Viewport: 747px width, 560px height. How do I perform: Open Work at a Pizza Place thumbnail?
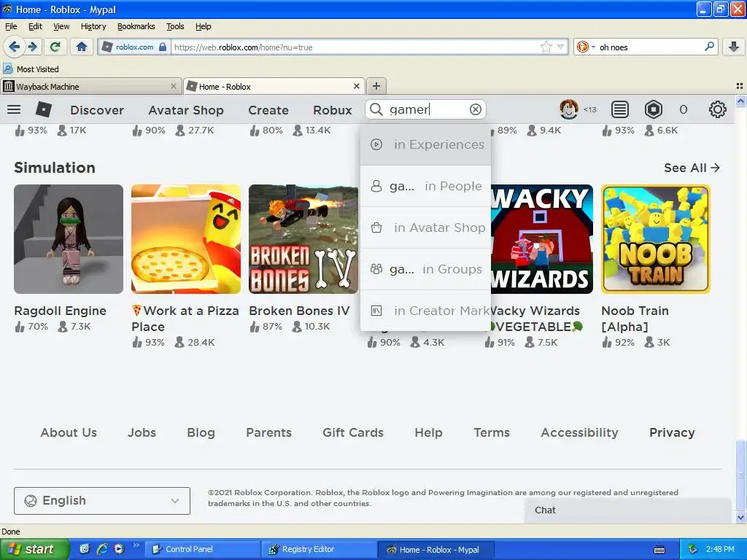(186, 239)
